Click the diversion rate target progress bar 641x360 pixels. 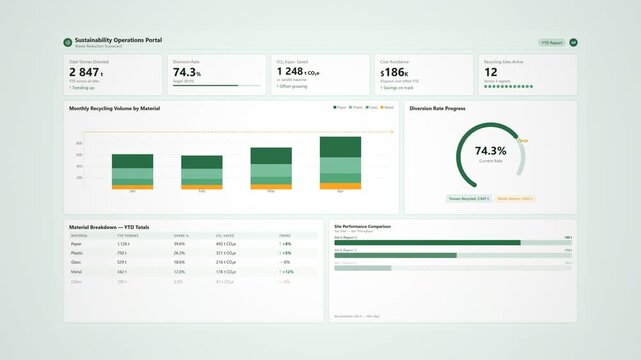[x=217, y=85]
